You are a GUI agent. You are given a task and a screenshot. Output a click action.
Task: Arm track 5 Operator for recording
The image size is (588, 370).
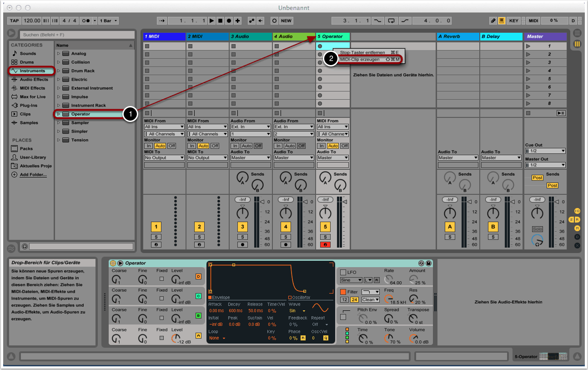coord(325,244)
